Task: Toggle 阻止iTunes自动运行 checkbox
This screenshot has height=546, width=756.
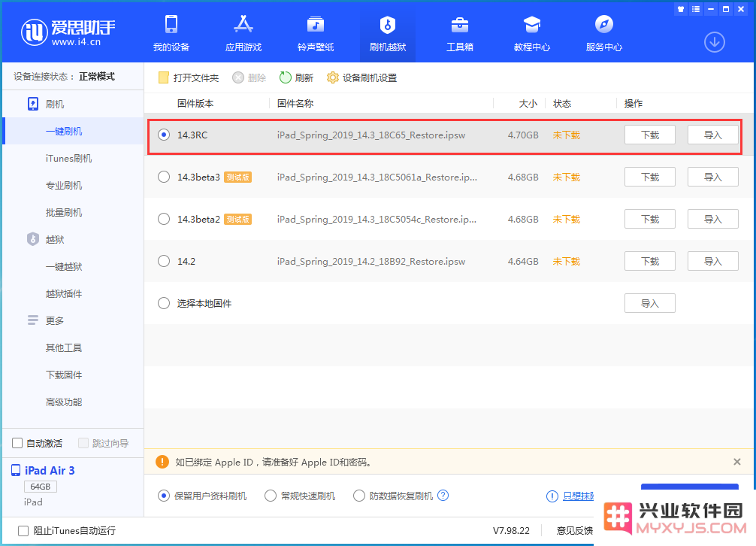Action: coord(23,530)
